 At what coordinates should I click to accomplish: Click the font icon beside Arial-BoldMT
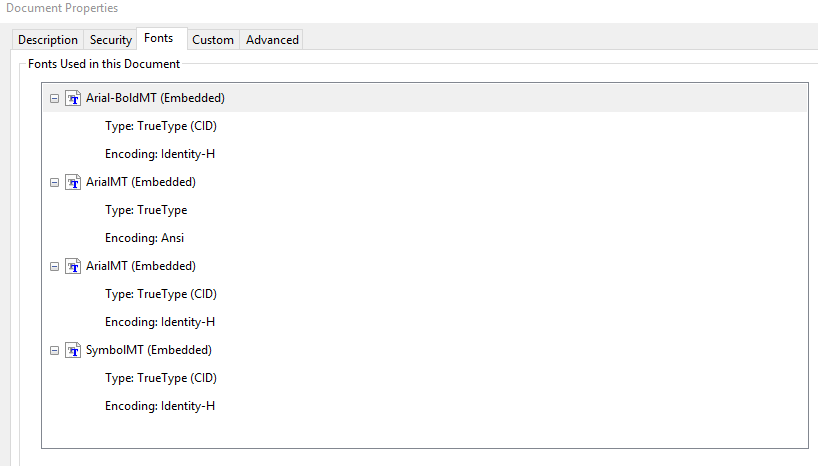click(x=73, y=99)
